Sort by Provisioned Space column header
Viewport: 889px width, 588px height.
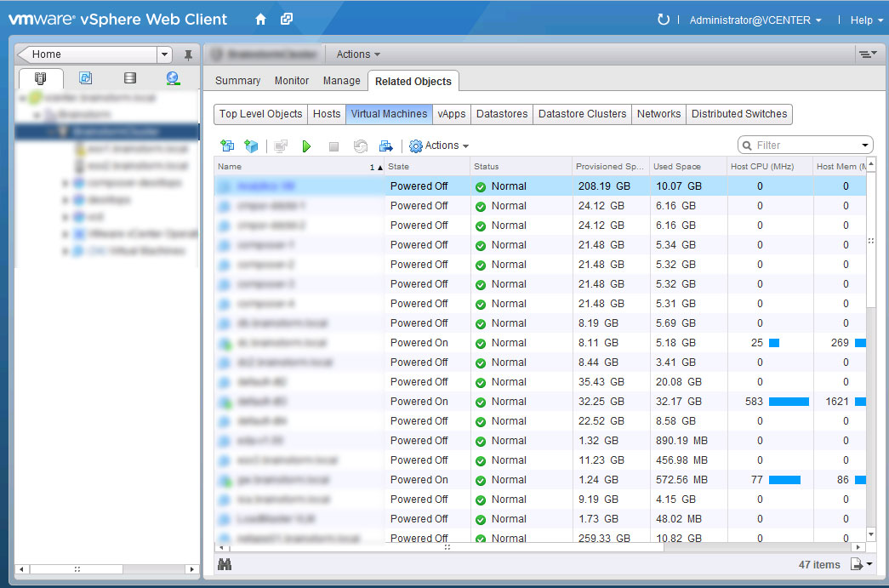(611, 167)
